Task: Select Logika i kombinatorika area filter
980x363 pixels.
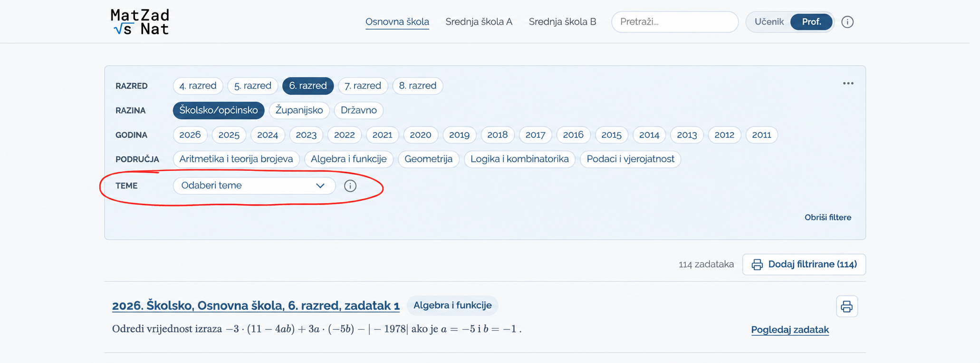Action: point(520,159)
